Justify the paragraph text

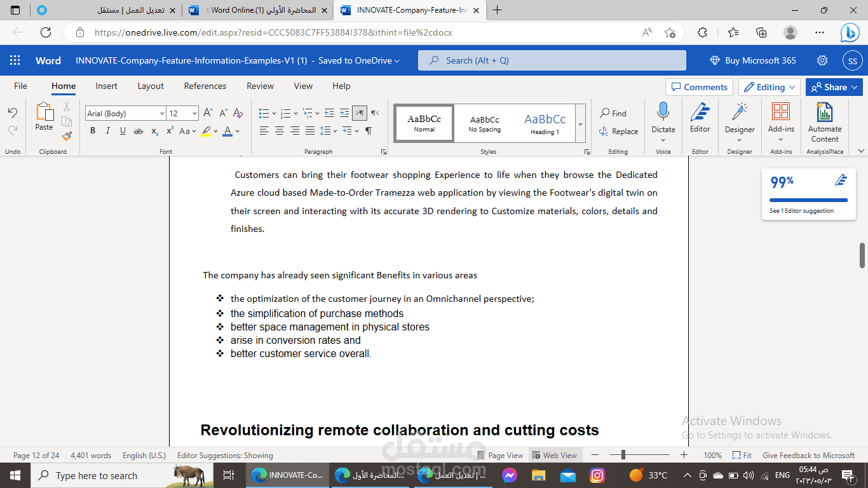coord(310,131)
